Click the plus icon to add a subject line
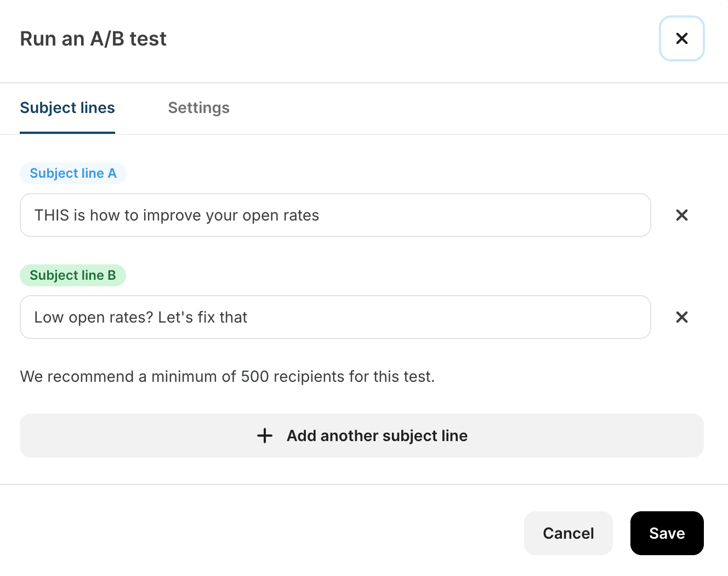This screenshot has height=576, width=728. tap(265, 436)
